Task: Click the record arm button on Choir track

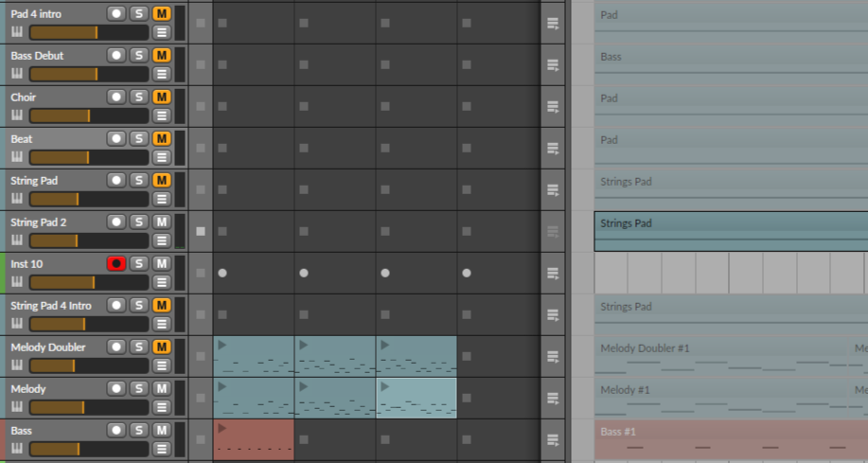Action: 116,97
